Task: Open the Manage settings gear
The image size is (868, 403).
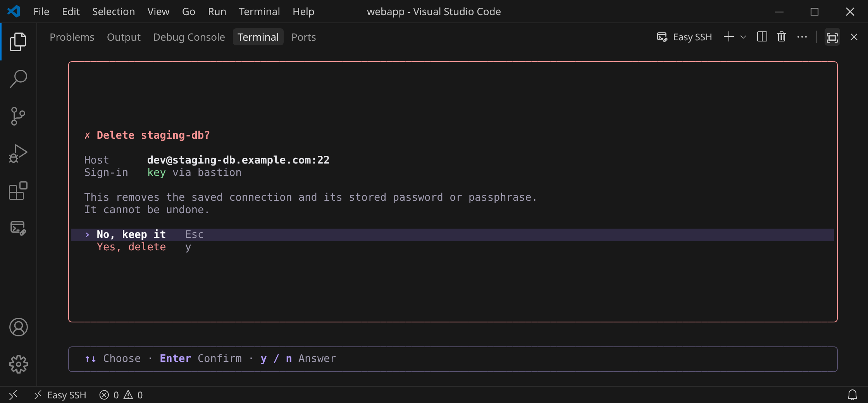Action: point(18,364)
